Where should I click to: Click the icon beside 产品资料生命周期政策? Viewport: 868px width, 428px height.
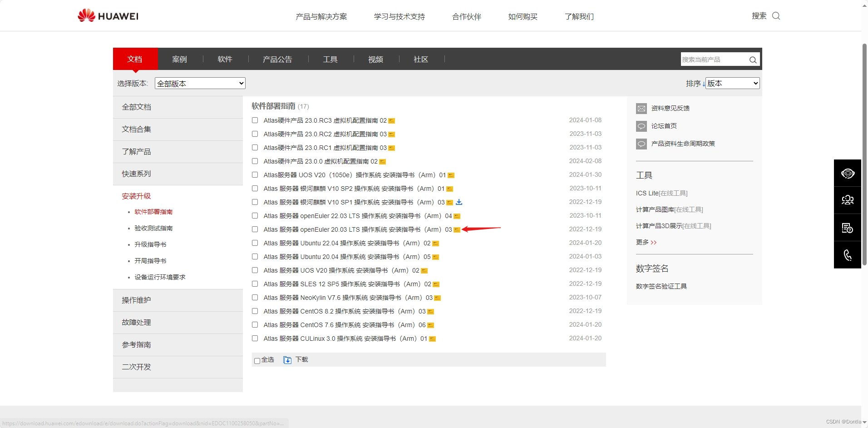pos(641,144)
